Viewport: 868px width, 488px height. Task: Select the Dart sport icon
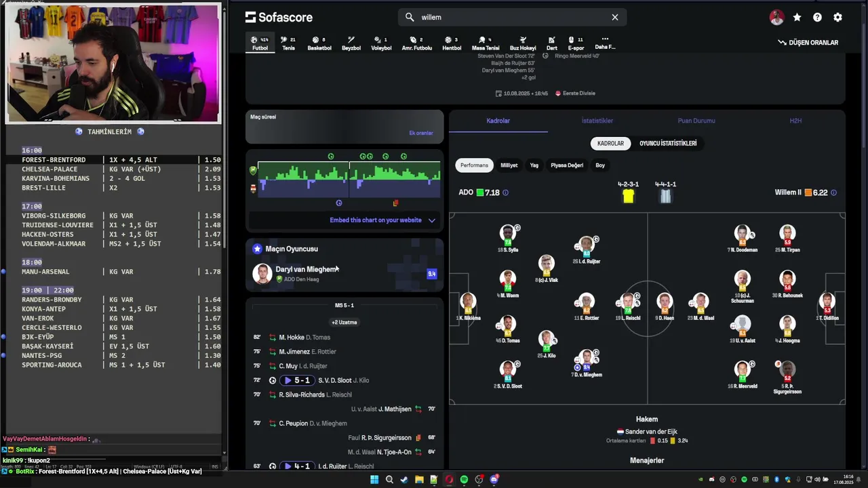(x=552, y=43)
